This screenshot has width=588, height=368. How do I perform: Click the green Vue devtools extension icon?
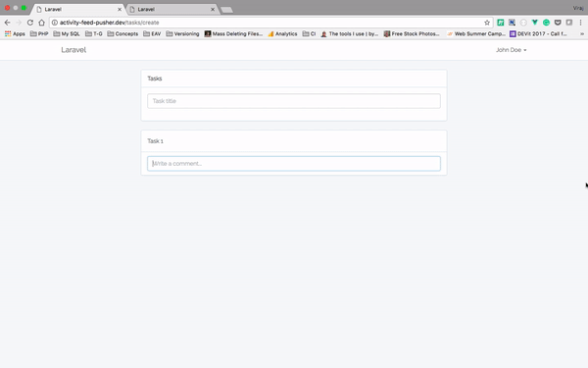[535, 23]
